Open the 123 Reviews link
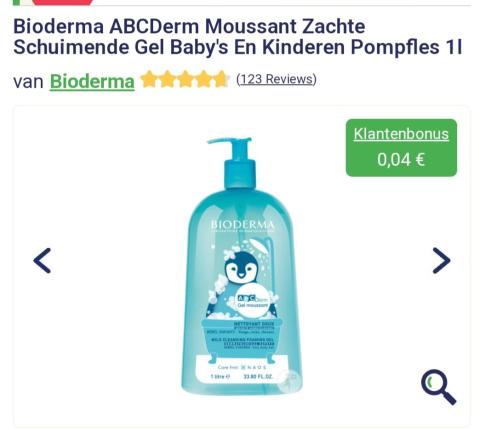 [276, 79]
